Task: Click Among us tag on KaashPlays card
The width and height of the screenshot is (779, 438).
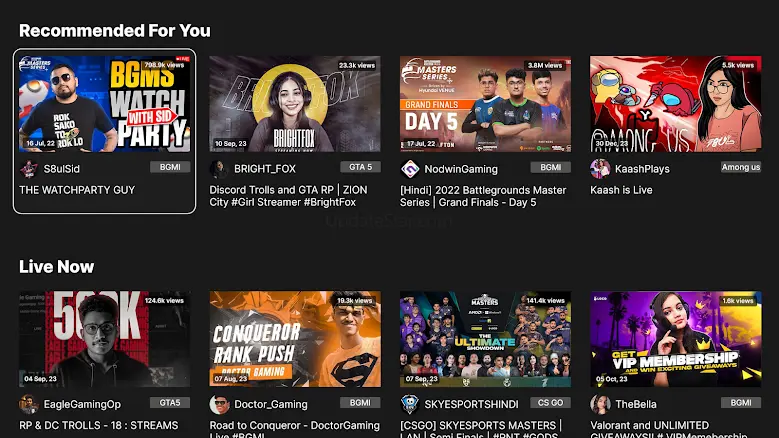Action: point(741,167)
